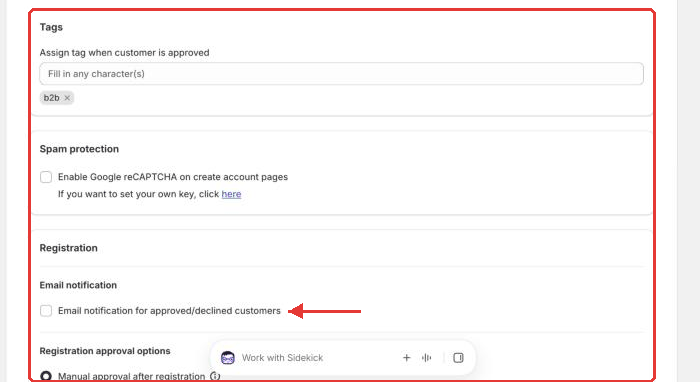Focus the Assign tag when customer is approved field

tap(342, 74)
